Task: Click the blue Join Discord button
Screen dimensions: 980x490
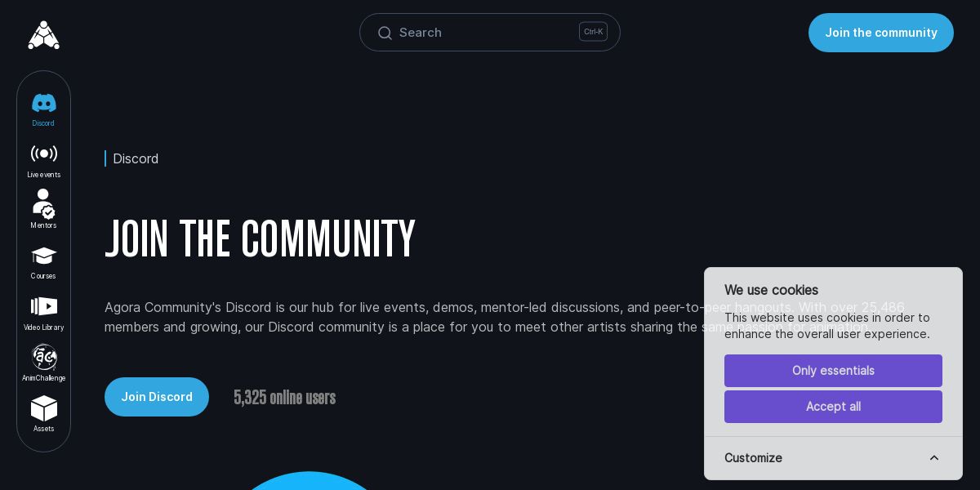Action: 157,397
